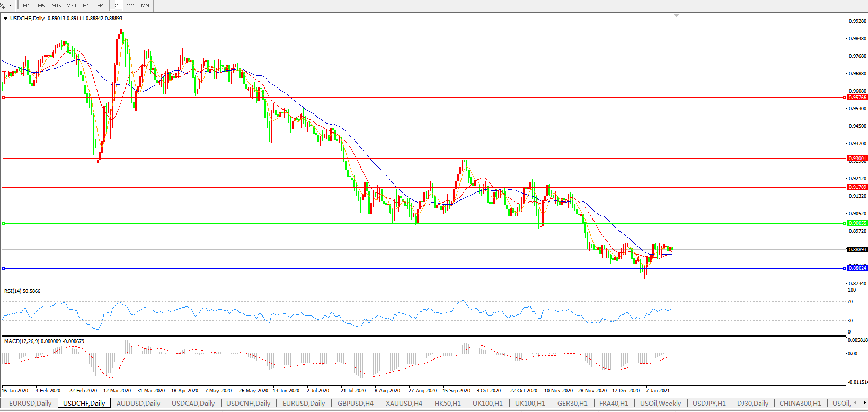Expand the USDCHF,Daily chart title triangle
This screenshot has height=412, width=868.
(6, 19)
